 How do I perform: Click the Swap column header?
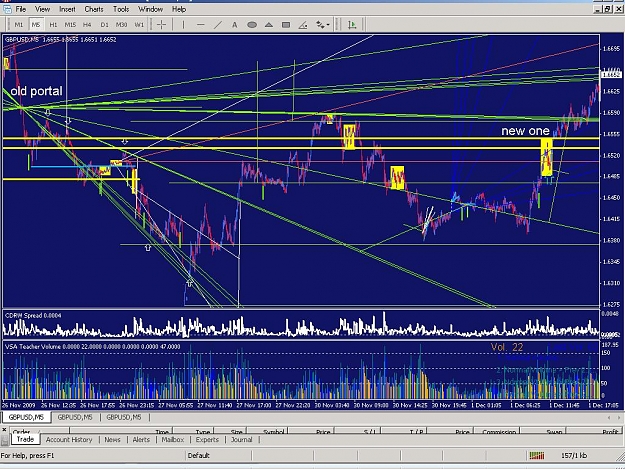click(x=542, y=431)
